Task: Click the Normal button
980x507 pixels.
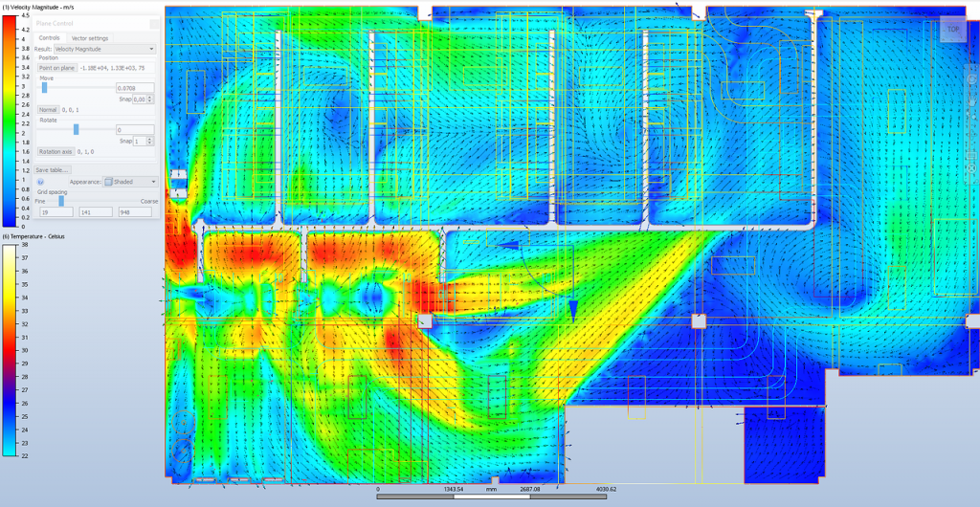Action: [x=48, y=109]
